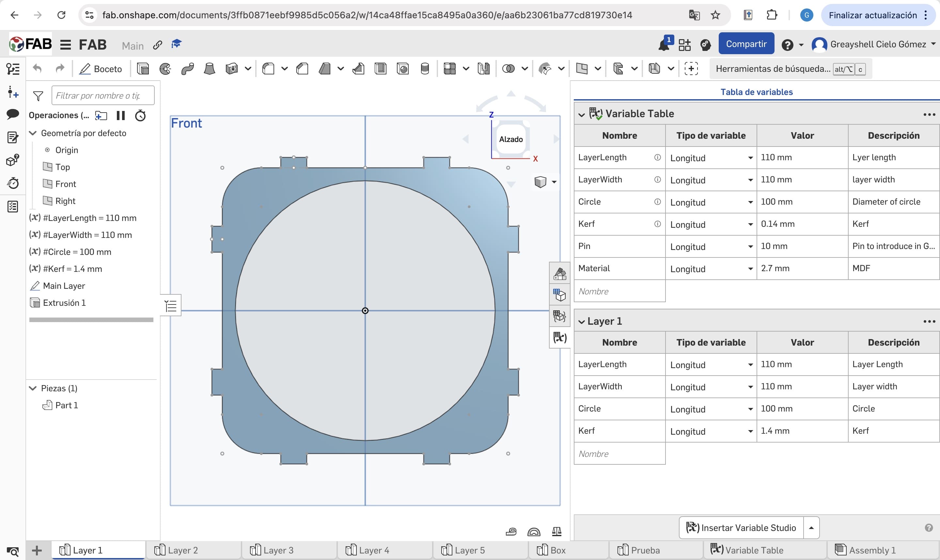The image size is (940, 560).
Task: Select the Boolean tool icon
Action: (508, 69)
